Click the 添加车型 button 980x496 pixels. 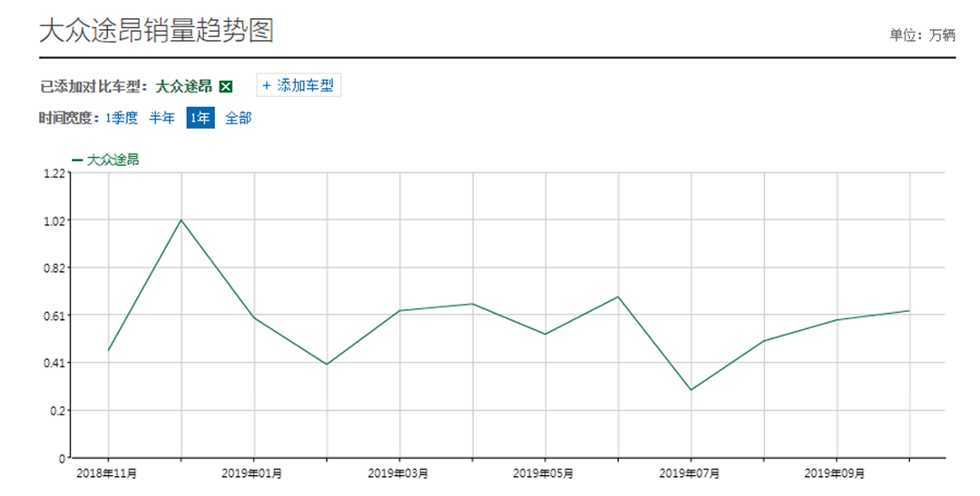coord(299,85)
